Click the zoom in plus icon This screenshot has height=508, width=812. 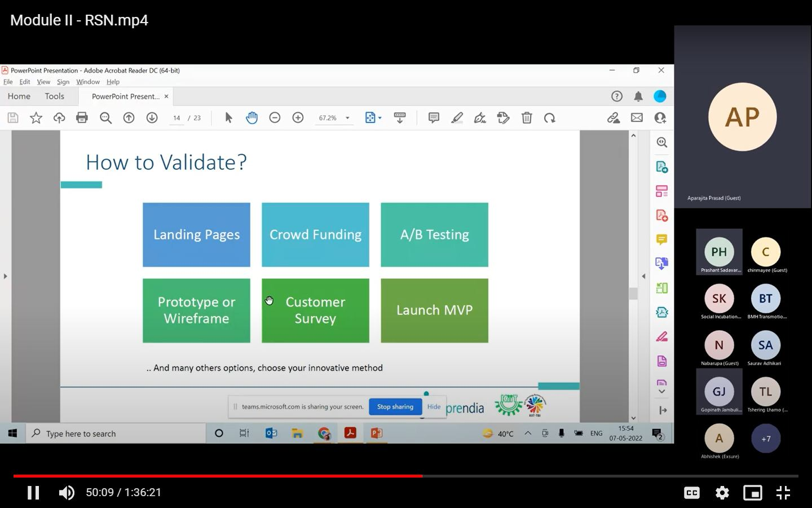[x=298, y=117]
